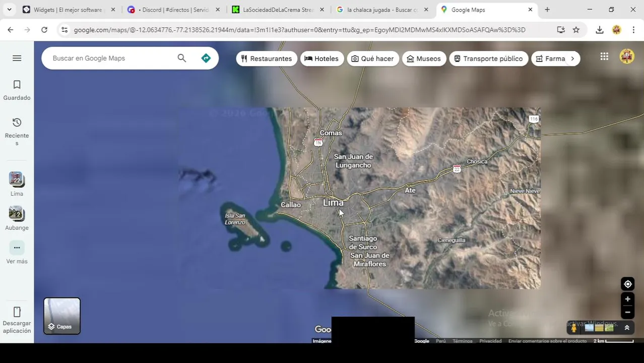Screen dimensions: 644x363
Task: Click the Santiago de Surco label
Action: [363, 243]
